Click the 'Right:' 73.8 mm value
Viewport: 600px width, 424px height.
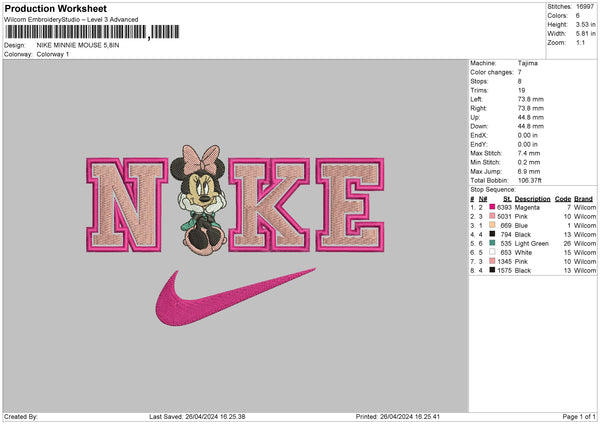click(x=531, y=108)
